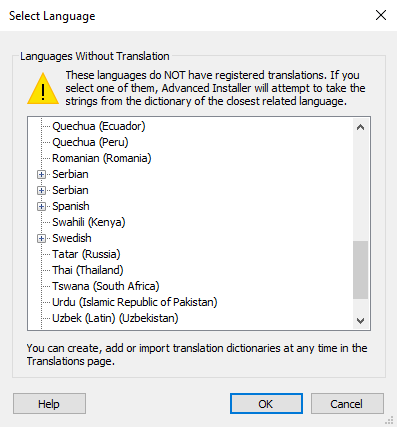
Task: Select Quechua (Peru) language
Action: pyautogui.click(x=90, y=142)
